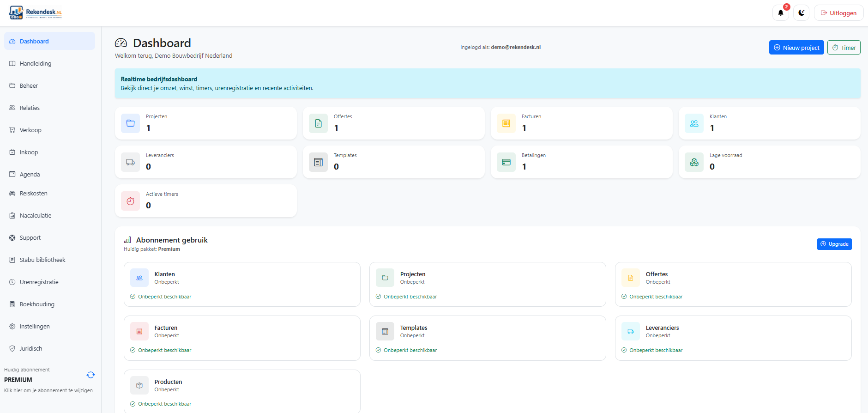
Task: Click the subscription refresh arrows icon
Action: pos(90,375)
